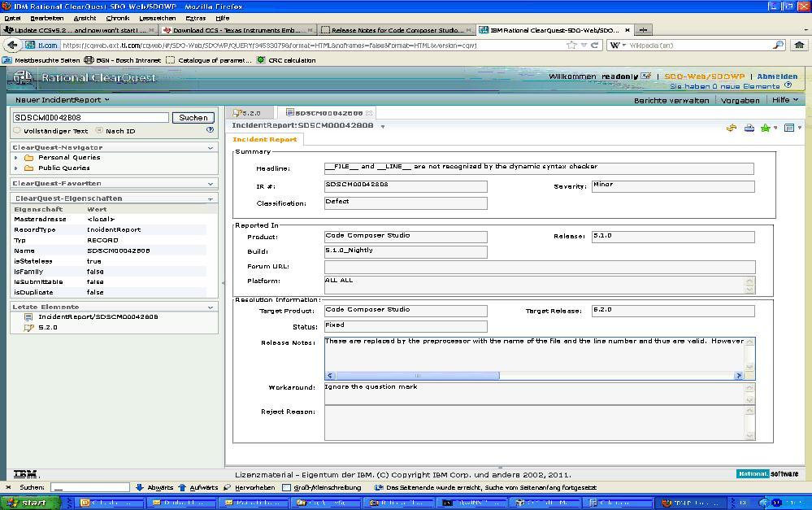Expand the Public Queries folder
The height and width of the screenshot is (510, 812).
(x=16, y=168)
